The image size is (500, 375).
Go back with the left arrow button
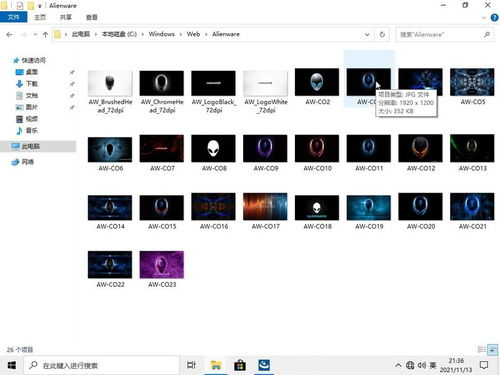pos(10,35)
